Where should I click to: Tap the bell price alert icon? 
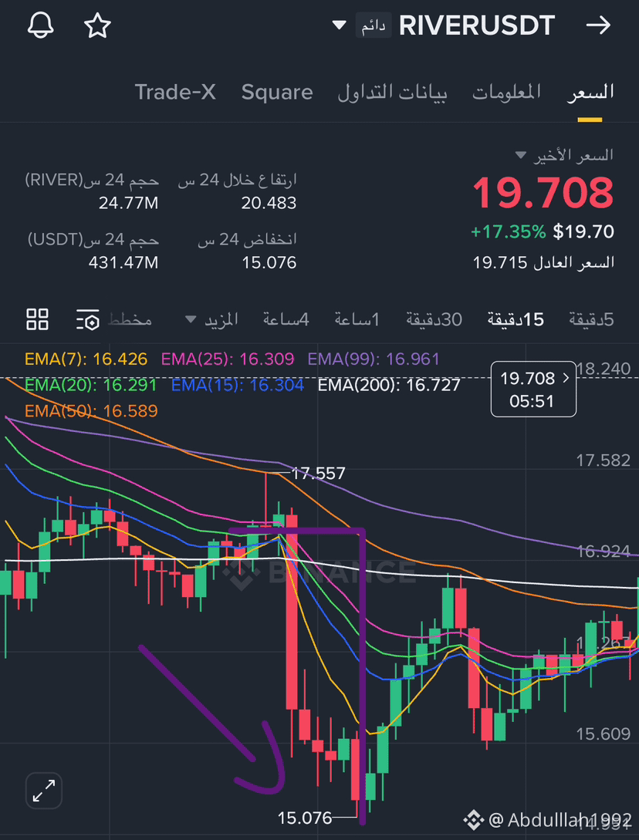pyautogui.click(x=41, y=25)
